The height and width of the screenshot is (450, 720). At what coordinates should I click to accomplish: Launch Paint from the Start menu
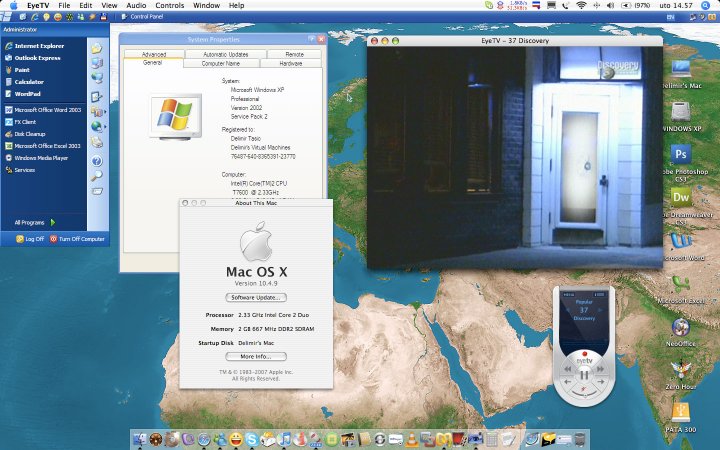[x=17, y=70]
